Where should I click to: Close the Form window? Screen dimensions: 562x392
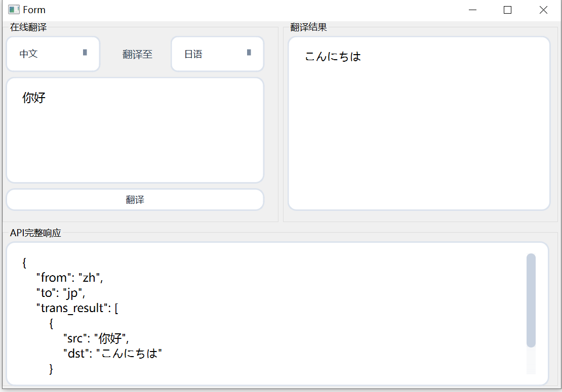point(543,10)
